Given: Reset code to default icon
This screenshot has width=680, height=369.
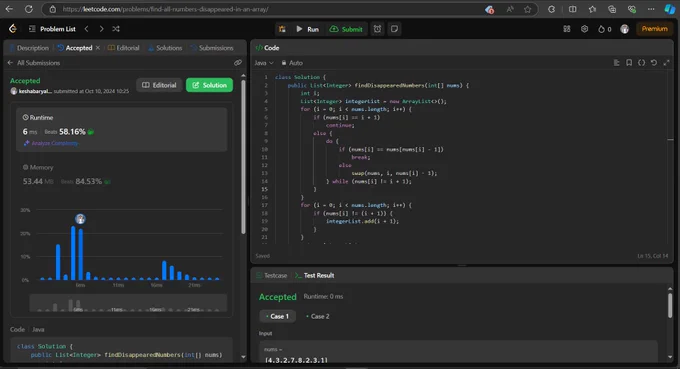Looking at the screenshot, I should (654, 63).
